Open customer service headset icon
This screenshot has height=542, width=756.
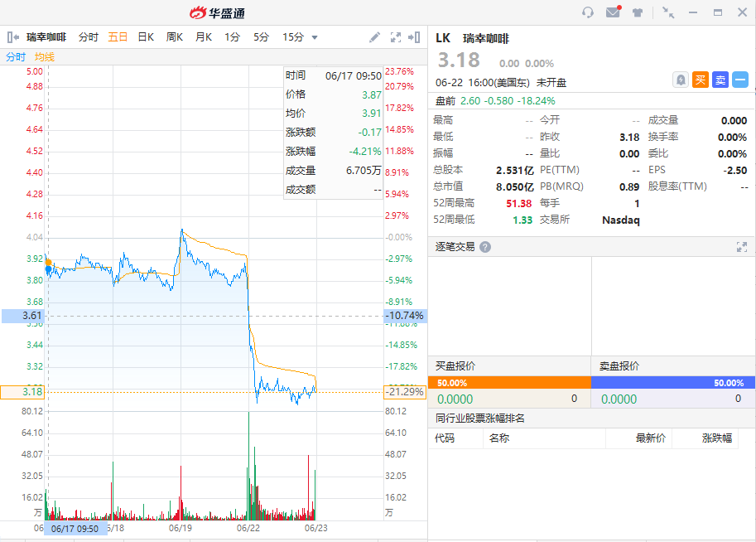587,12
